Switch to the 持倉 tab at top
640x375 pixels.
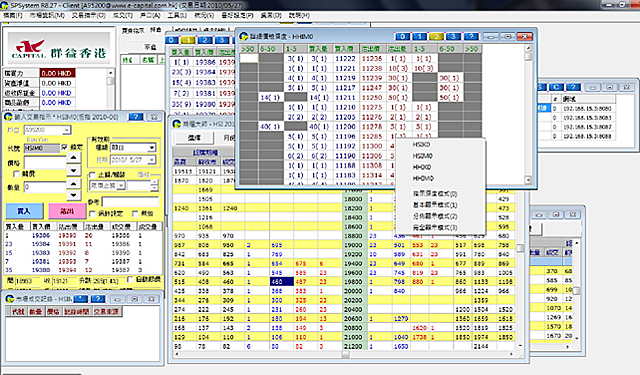[x=156, y=30]
